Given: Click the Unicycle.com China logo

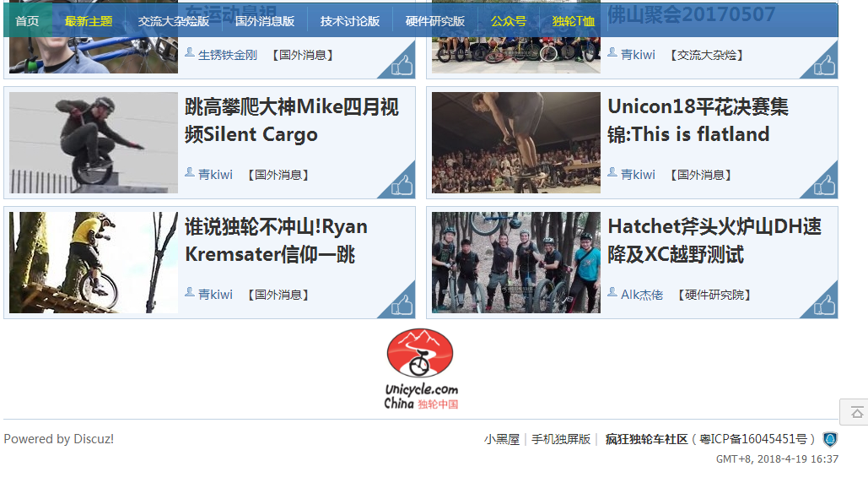Looking at the screenshot, I should (x=421, y=370).
